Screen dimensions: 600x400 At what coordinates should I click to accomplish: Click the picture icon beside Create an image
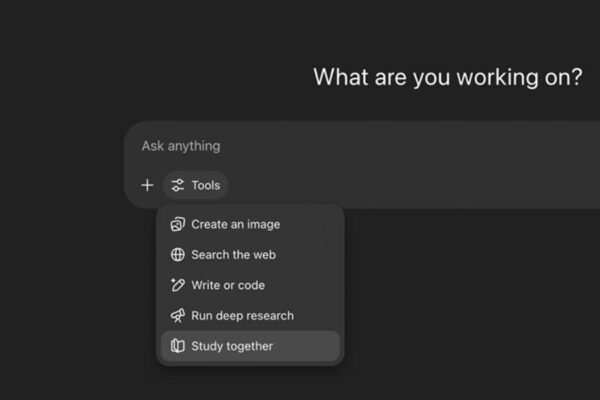click(x=178, y=225)
